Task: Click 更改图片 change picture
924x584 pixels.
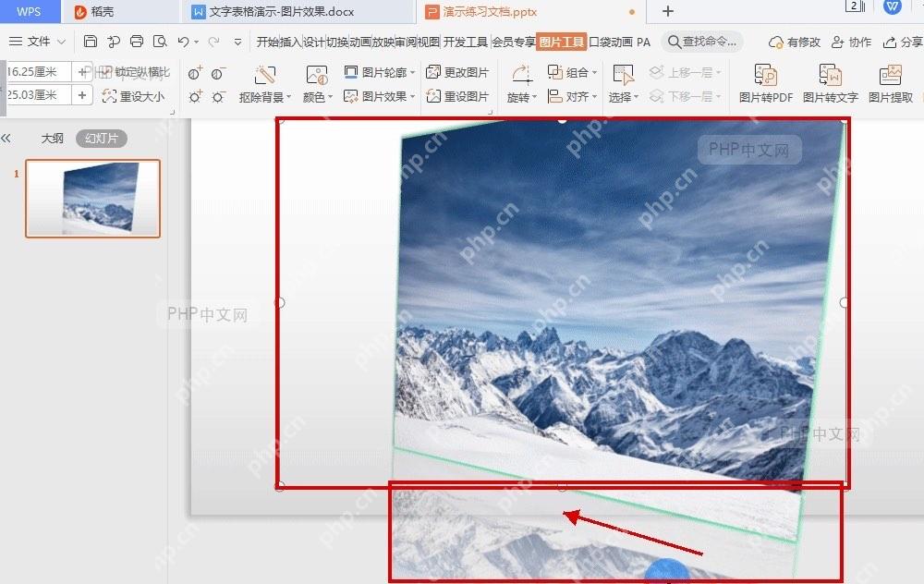Action: click(x=457, y=72)
